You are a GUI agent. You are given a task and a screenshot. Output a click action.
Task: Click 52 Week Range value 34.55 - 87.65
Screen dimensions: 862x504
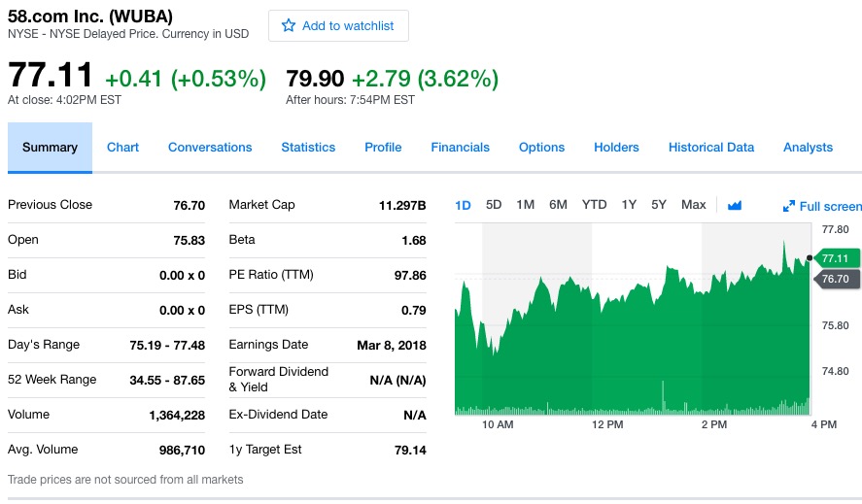(167, 381)
